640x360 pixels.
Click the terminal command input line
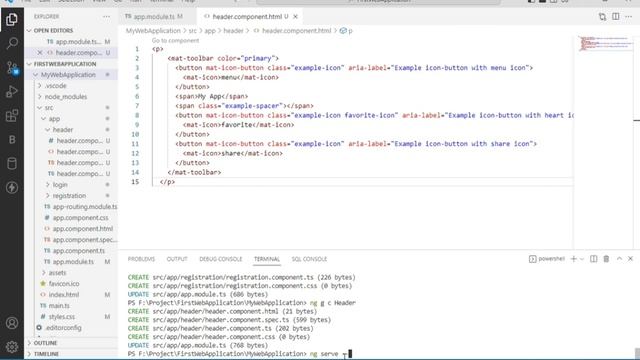point(241,354)
